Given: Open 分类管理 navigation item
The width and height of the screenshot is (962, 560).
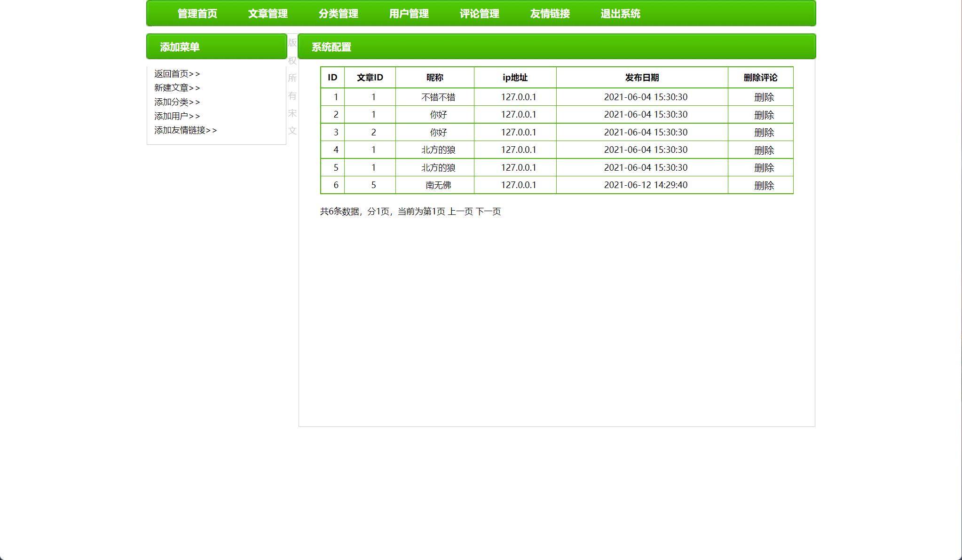Looking at the screenshot, I should [339, 14].
